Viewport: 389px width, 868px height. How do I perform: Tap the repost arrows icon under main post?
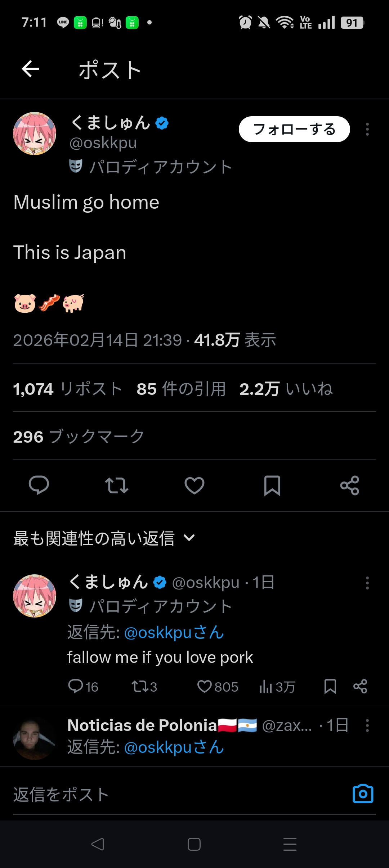point(117,485)
